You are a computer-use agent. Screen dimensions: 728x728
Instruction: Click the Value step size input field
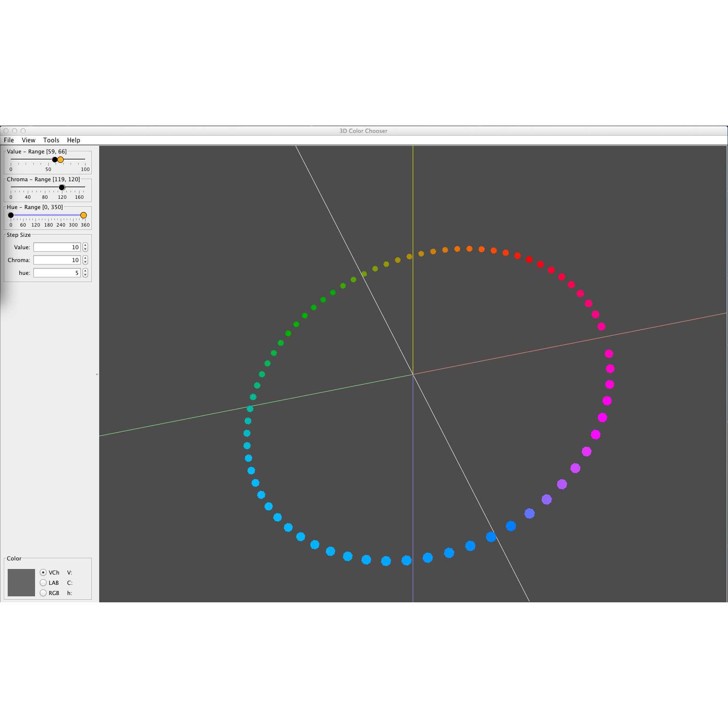click(57, 247)
